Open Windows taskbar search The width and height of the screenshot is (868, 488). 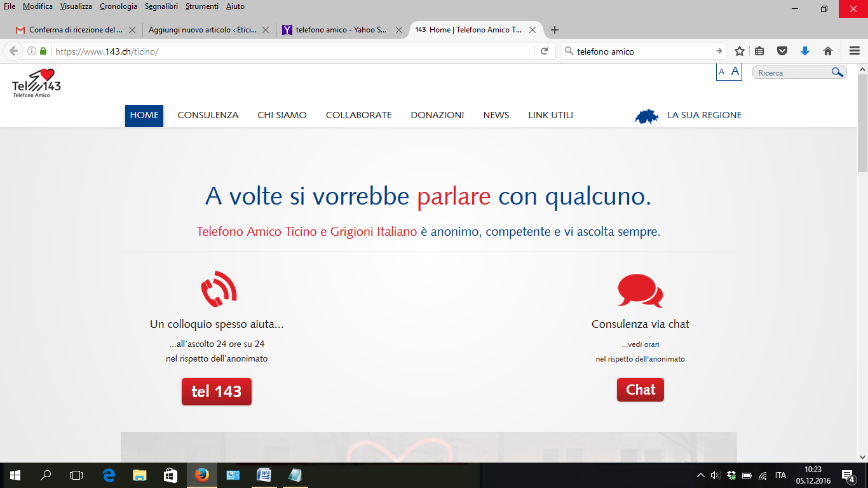tap(46, 475)
